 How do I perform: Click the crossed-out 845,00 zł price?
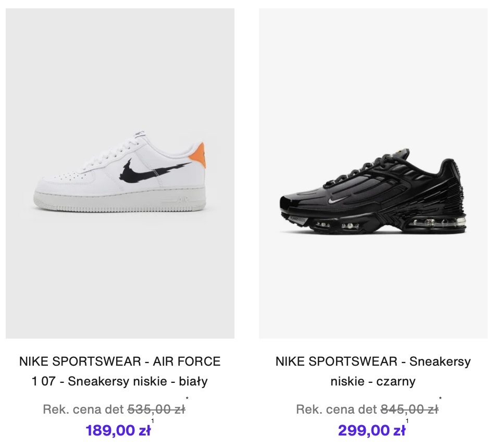tap(410, 409)
